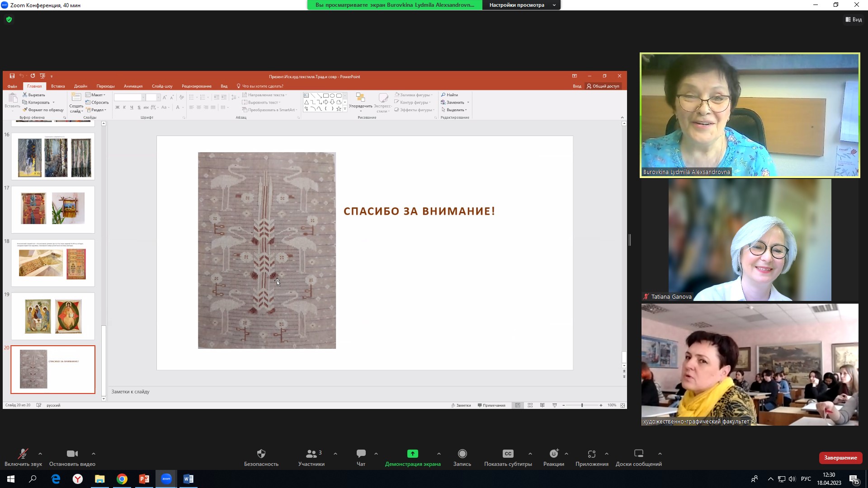Toggle Show Subtitles (CC)
This screenshot has height=488, width=868.
(x=508, y=454)
